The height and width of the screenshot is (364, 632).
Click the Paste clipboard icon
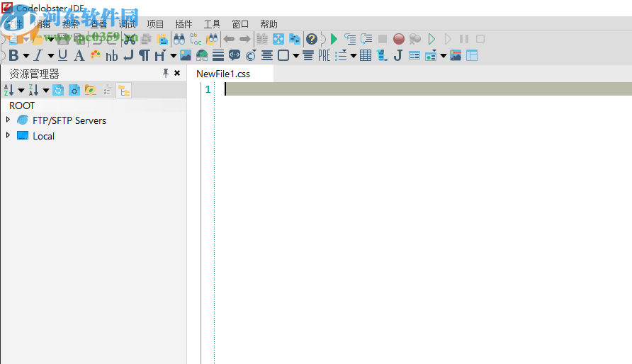click(x=162, y=39)
